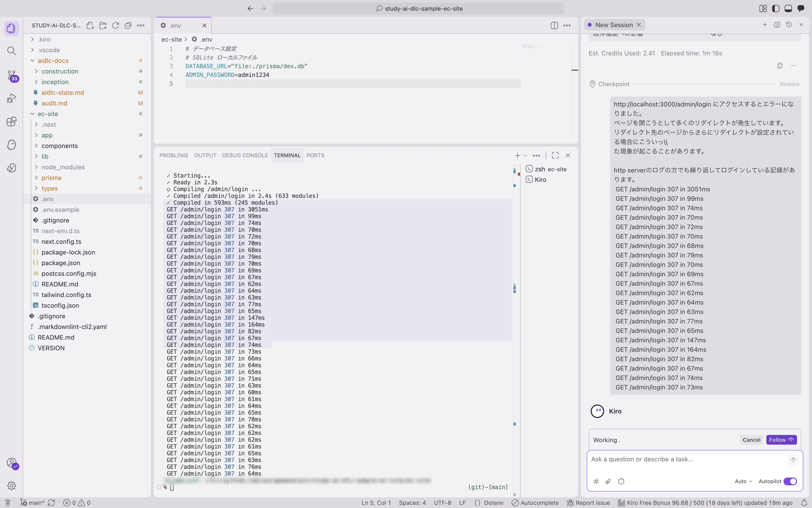Restore the checkpoint
812x508 pixels.
[789, 84]
